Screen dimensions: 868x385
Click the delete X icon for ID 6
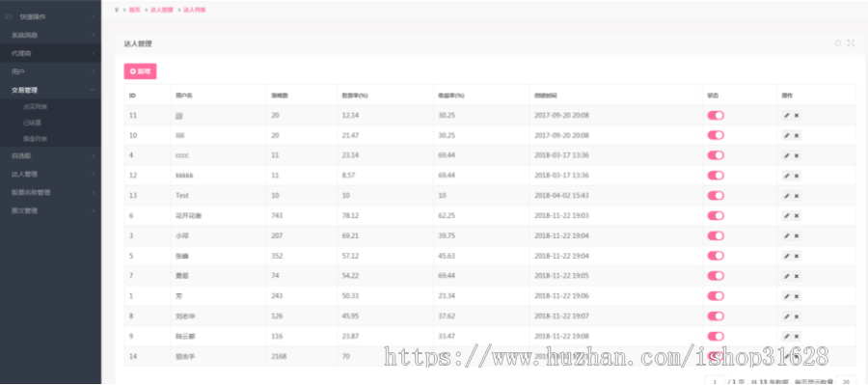[x=797, y=215]
